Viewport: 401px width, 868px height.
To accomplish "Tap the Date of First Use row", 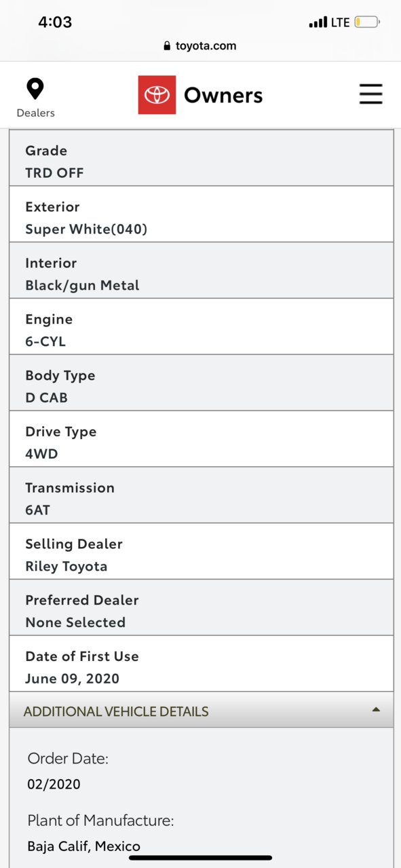I will 202,664.
